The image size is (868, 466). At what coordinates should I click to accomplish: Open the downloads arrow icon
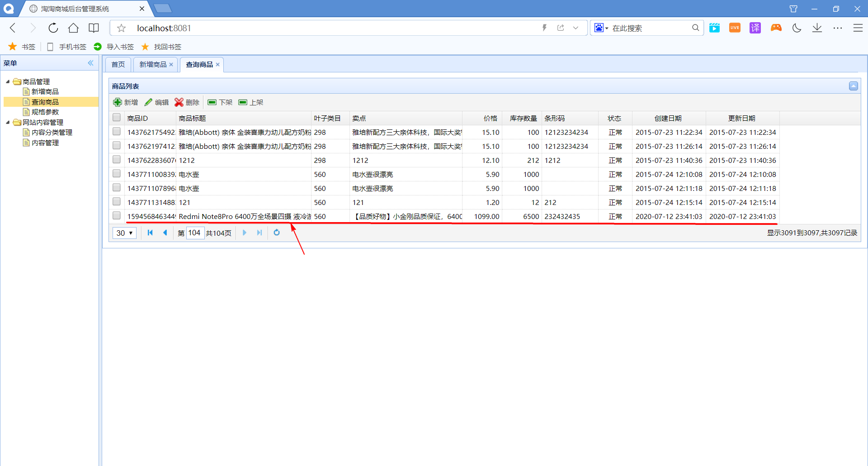(817, 28)
